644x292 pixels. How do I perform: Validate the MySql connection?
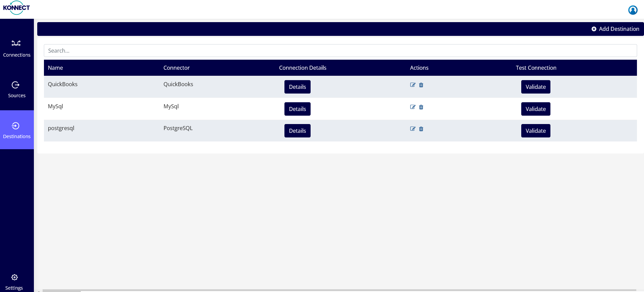pyautogui.click(x=535, y=109)
